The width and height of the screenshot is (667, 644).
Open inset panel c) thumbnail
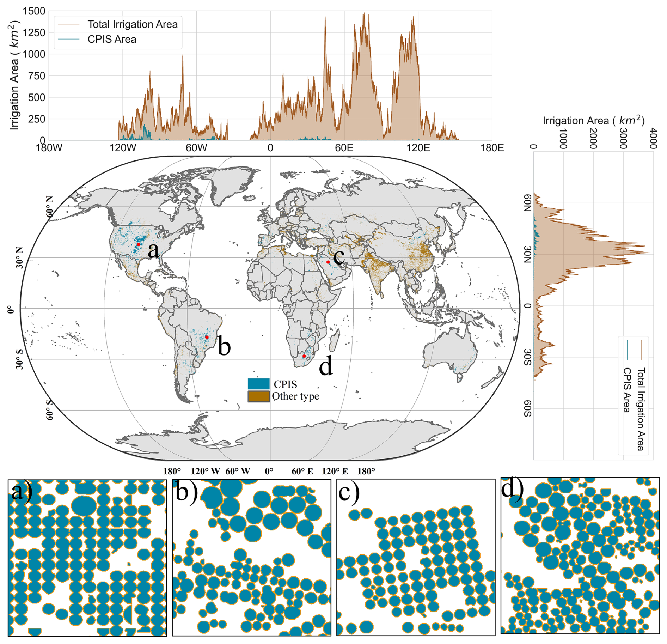click(416, 558)
